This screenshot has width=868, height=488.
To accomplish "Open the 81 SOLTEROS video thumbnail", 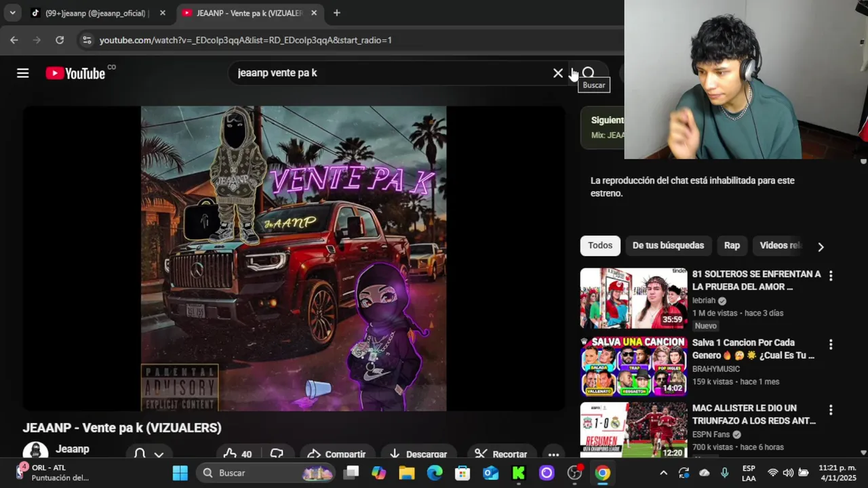I will [x=633, y=298].
